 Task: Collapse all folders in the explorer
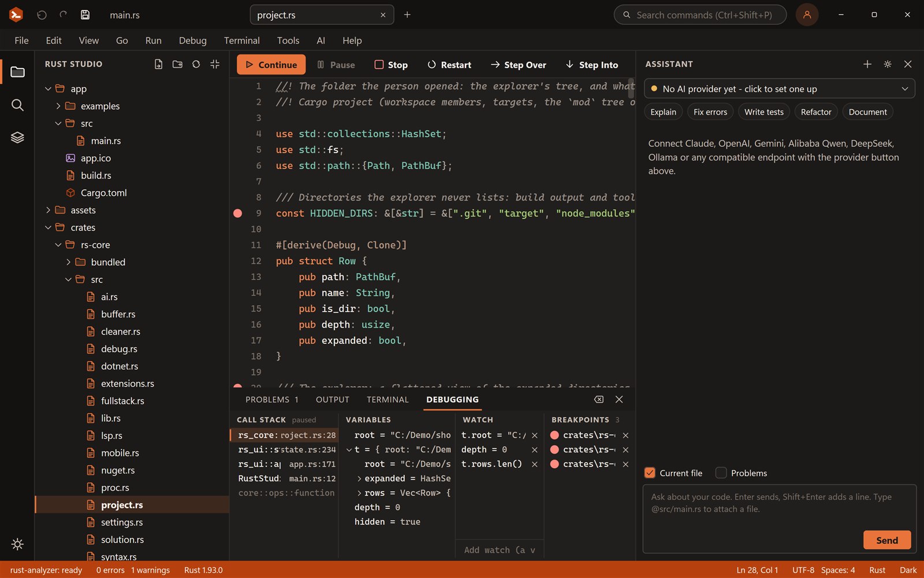click(x=215, y=64)
